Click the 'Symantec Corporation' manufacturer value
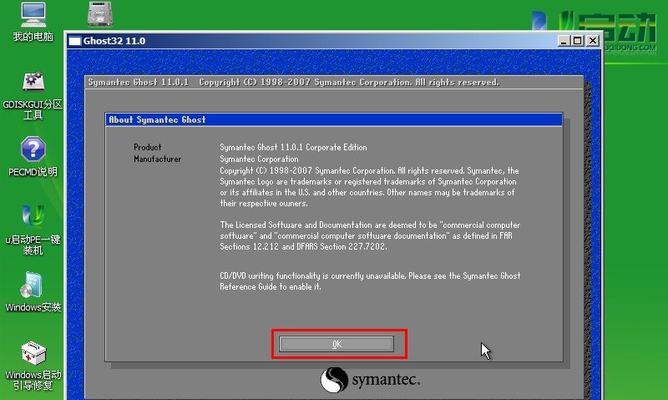Viewport: 668px width, 400px height. pyautogui.click(x=259, y=159)
